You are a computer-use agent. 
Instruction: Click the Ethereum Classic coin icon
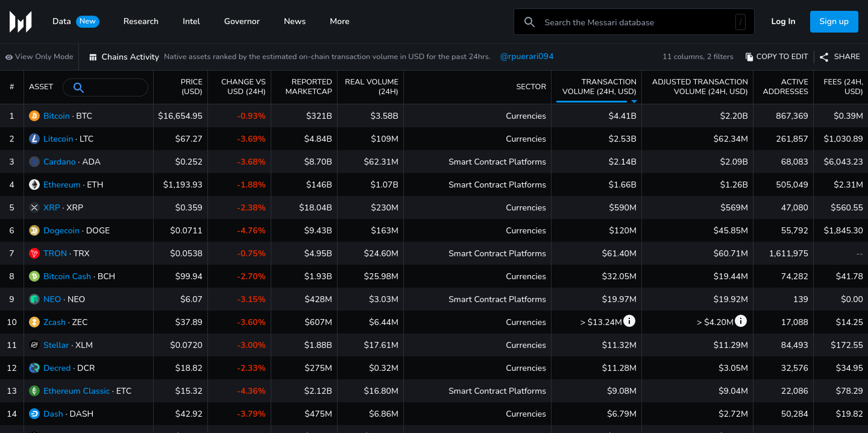pos(34,391)
